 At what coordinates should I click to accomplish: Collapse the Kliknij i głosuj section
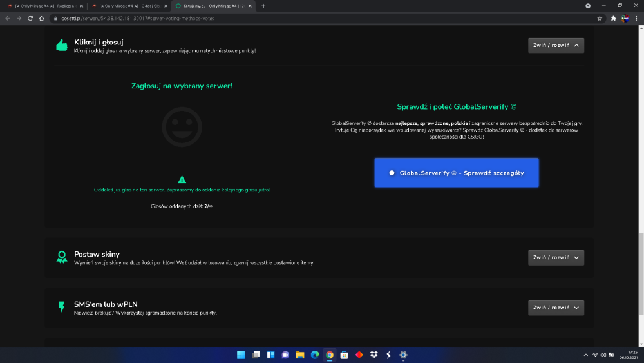[556, 45]
